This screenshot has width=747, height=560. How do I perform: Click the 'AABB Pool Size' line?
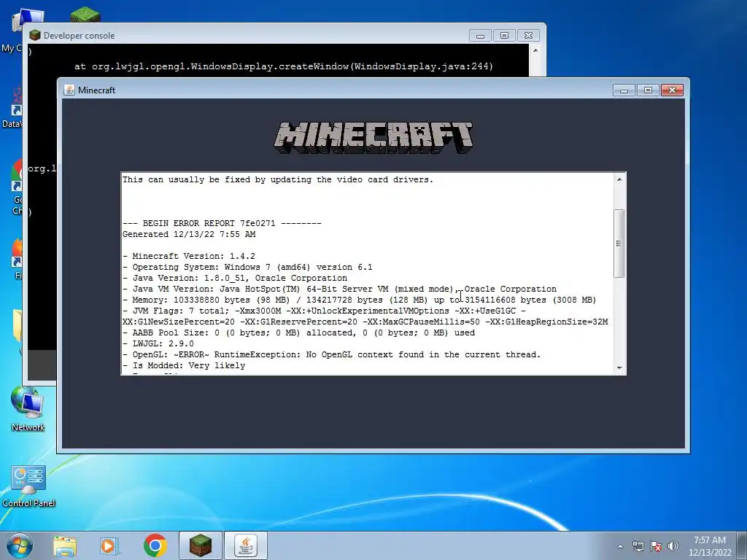coord(298,332)
